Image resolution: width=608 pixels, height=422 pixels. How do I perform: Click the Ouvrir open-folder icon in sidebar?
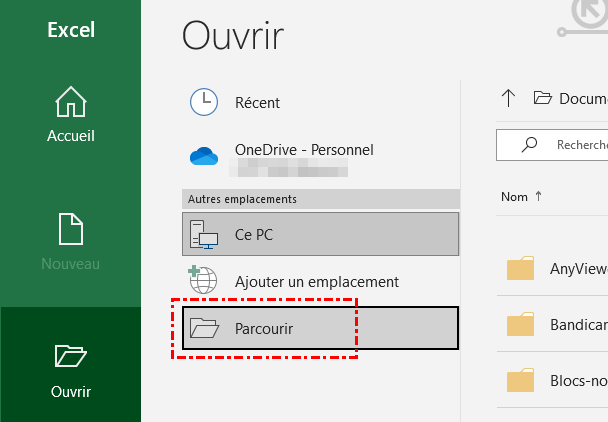(71, 355)
